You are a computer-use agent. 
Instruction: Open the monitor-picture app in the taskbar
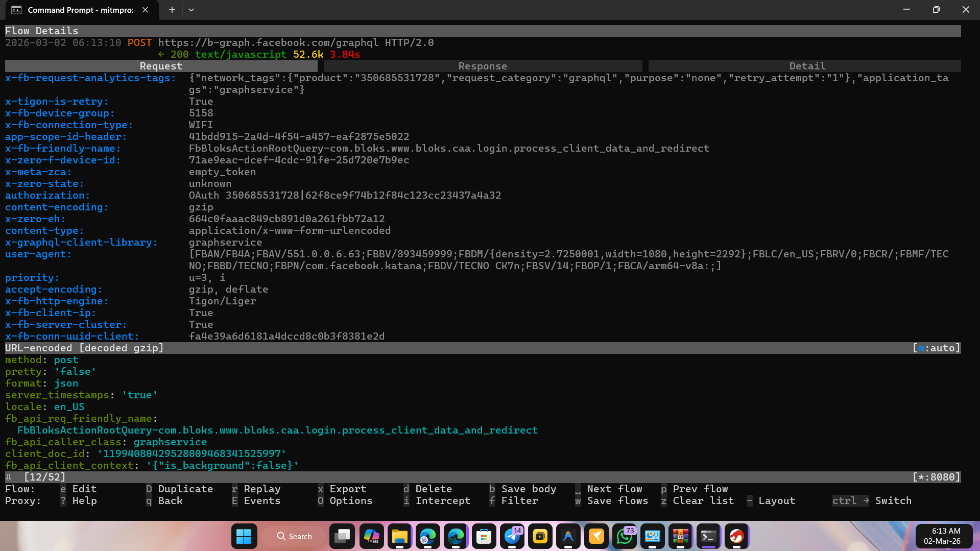[x=652, y=536]
